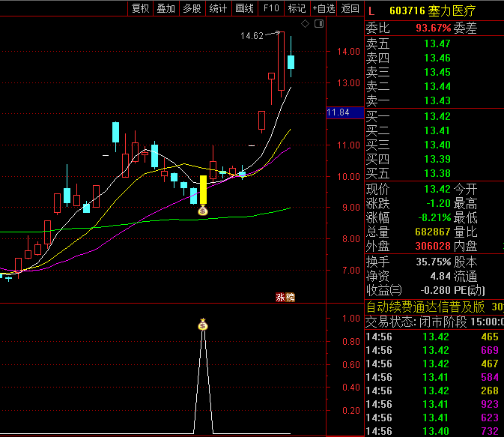This screenshot has height=437, width=504.
Task: Open F10 company information
Action: [x=271, y=8]
